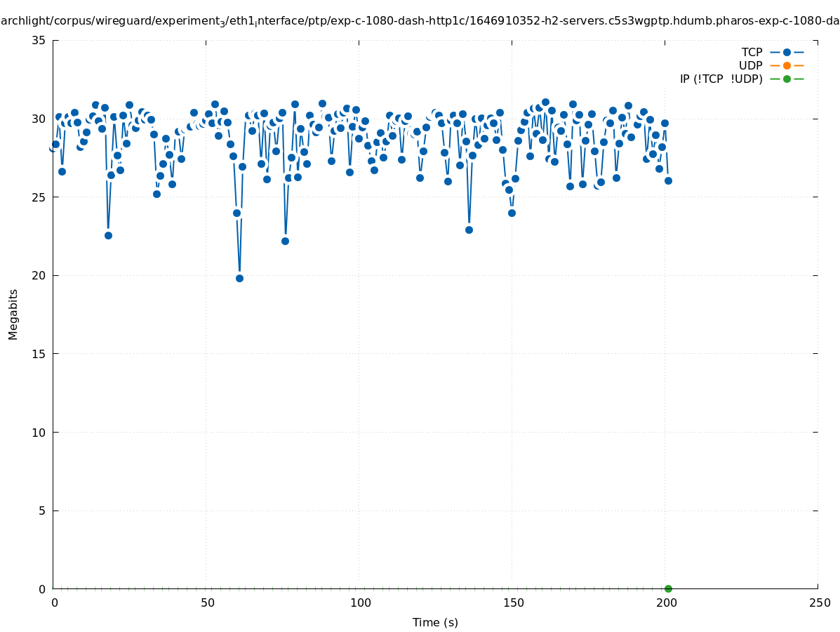Click the orange UDP legend marker
The height and width of the screenshot is (632, 840).
click(x=787, y=65)
